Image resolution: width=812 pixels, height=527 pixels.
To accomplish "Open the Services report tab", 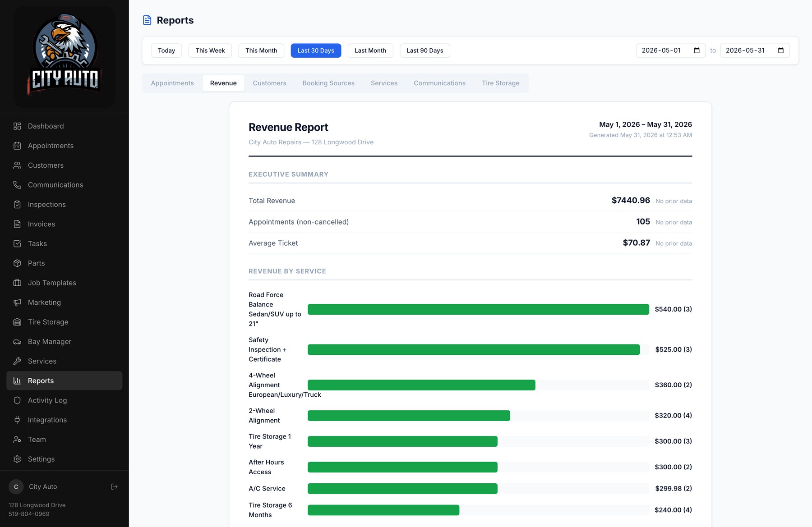I will tap(384, 83).
